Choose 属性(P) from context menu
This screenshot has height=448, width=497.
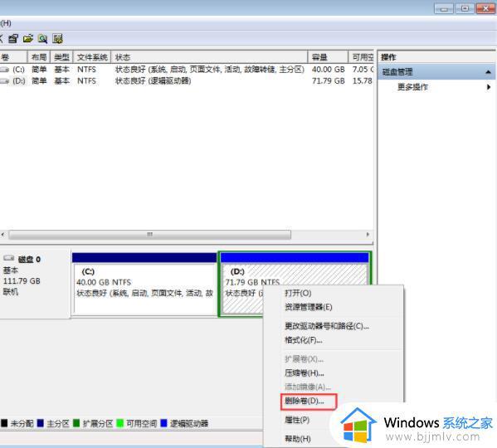297,420
